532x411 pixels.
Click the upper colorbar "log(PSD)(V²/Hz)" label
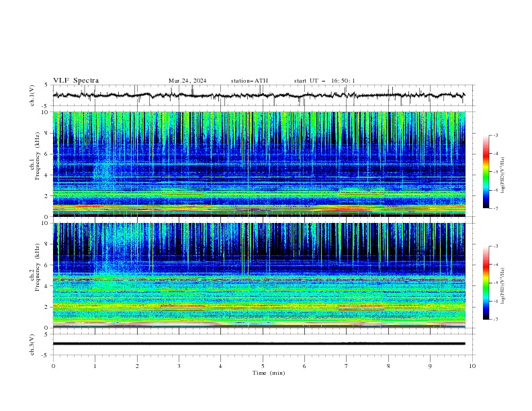tap(503, 175)
